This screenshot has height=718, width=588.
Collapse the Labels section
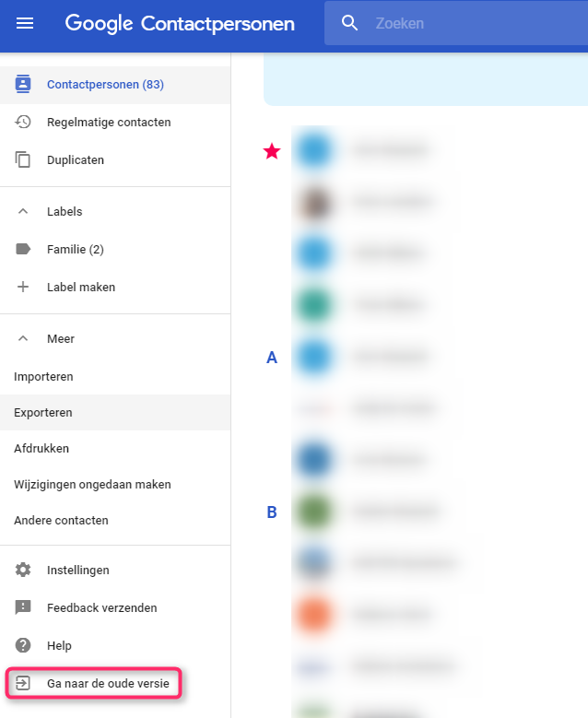23,211
